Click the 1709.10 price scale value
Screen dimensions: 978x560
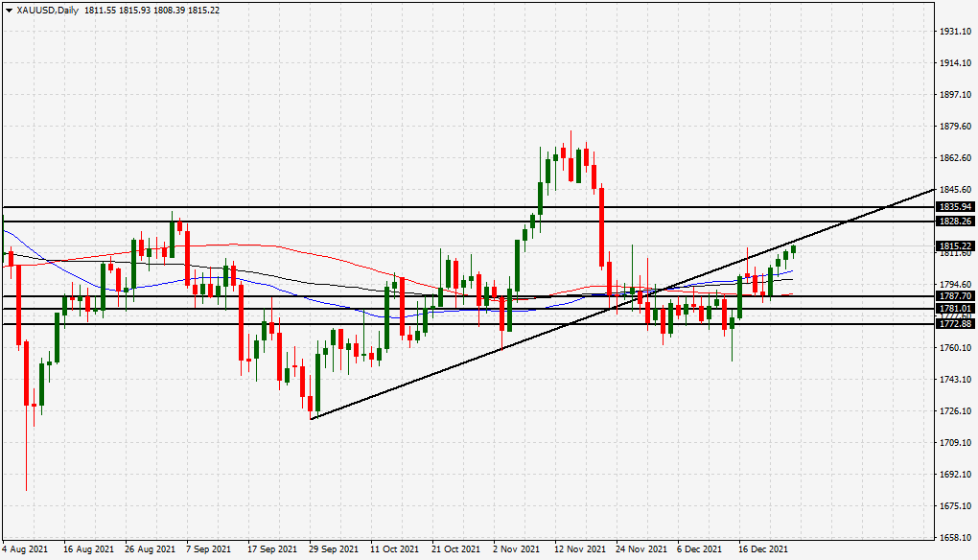[956, 443]
